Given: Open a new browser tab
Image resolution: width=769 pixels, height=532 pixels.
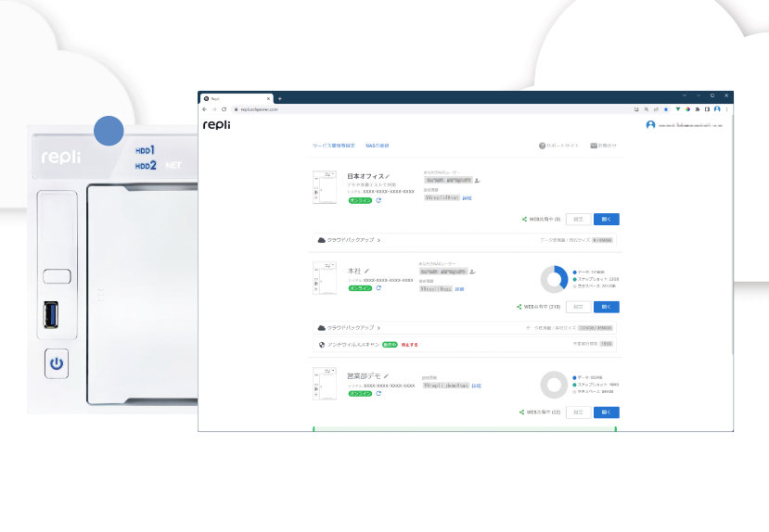Looking at the screenshot, I should point(279,98).
